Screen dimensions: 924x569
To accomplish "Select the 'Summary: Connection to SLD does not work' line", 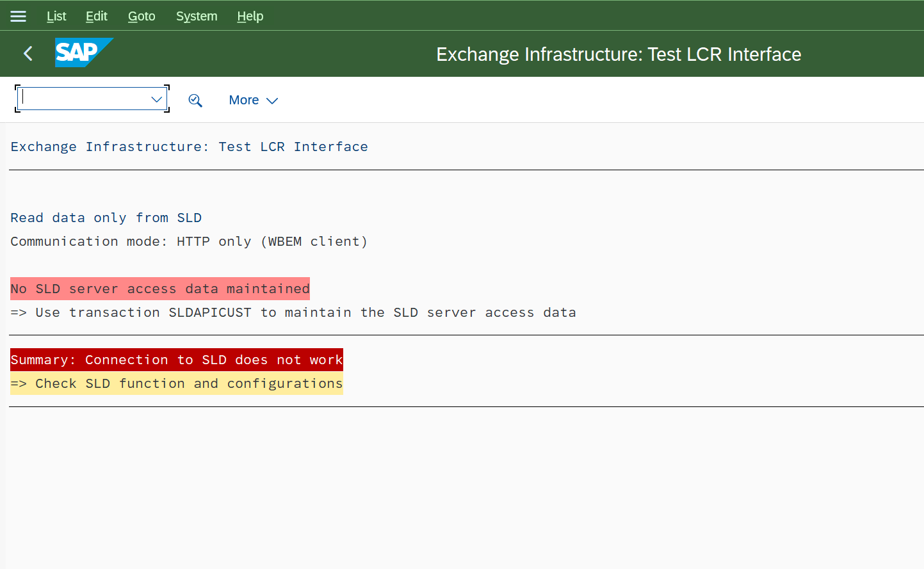I will (x=177, y=360).
